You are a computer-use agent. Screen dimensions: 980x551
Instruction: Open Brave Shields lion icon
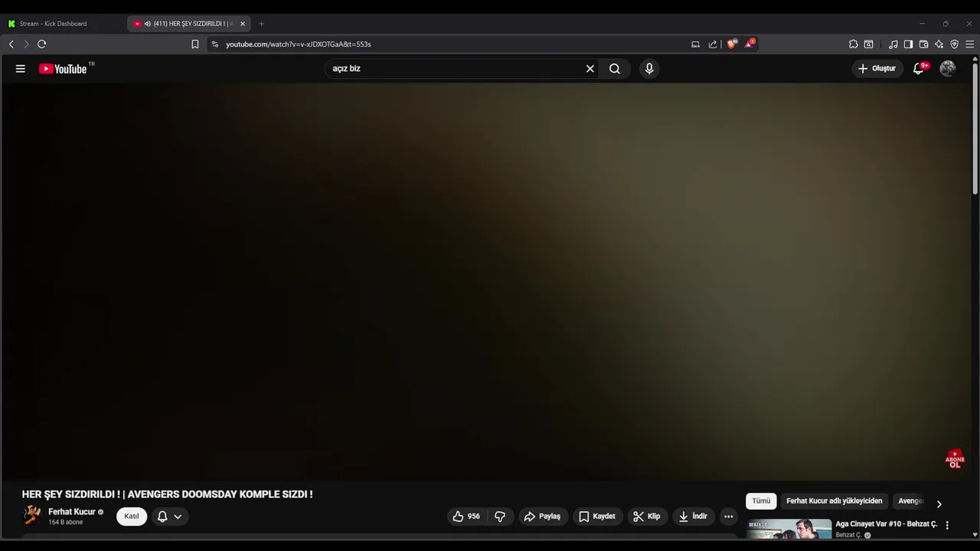(732, 44)
